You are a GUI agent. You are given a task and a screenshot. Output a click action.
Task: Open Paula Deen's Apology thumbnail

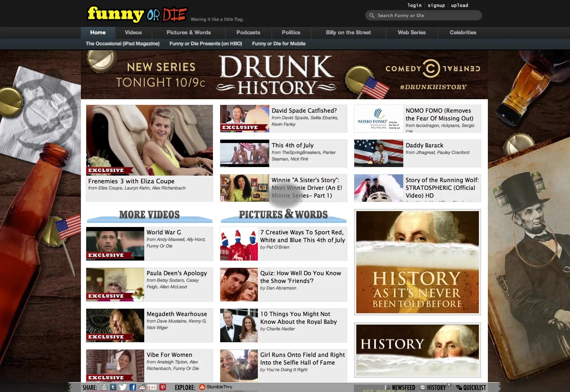115,285
